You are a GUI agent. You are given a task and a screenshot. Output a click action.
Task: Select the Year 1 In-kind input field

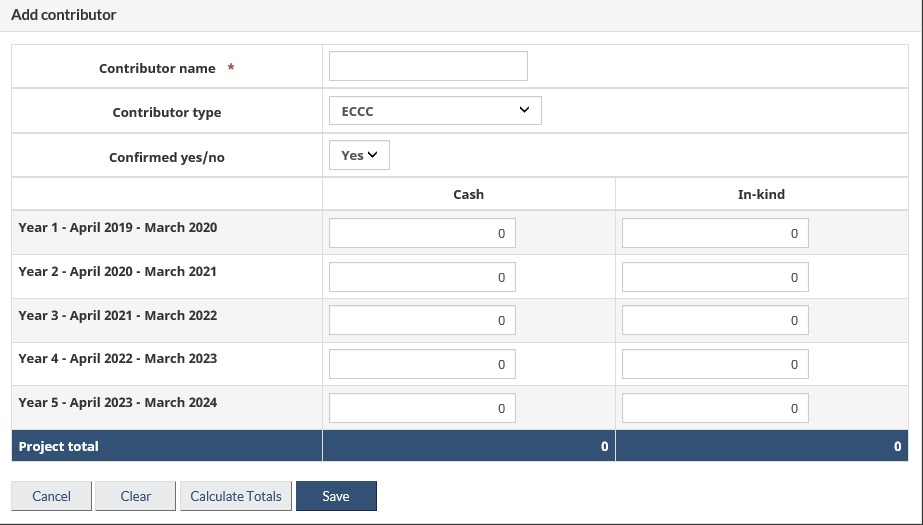(714, 233)
